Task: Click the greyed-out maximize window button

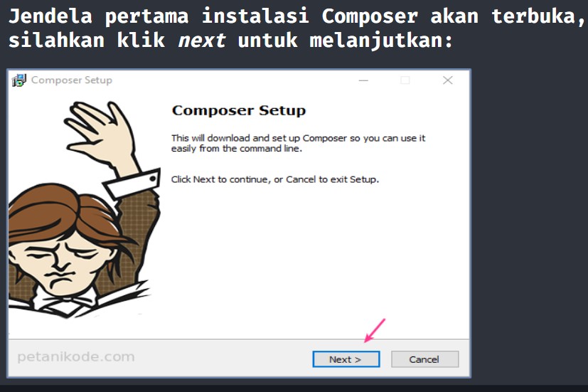Action: 405,80
